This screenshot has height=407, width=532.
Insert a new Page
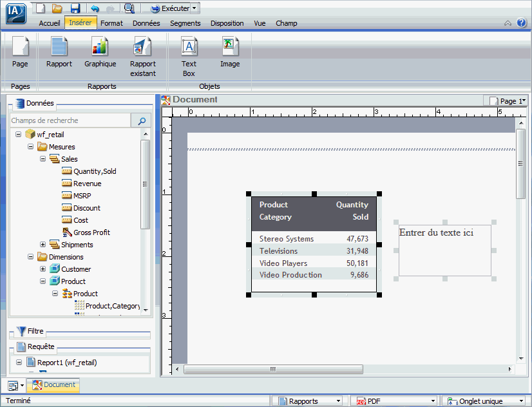[20, 52]
